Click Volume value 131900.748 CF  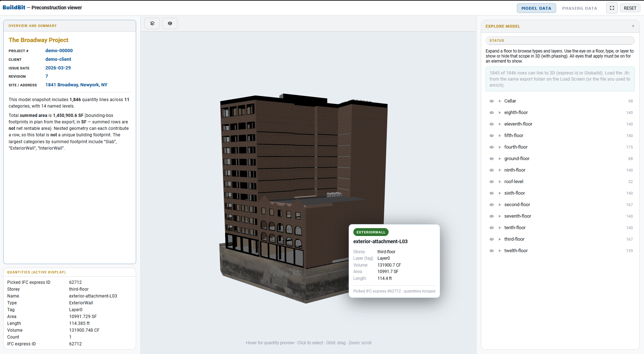(84, 330)
